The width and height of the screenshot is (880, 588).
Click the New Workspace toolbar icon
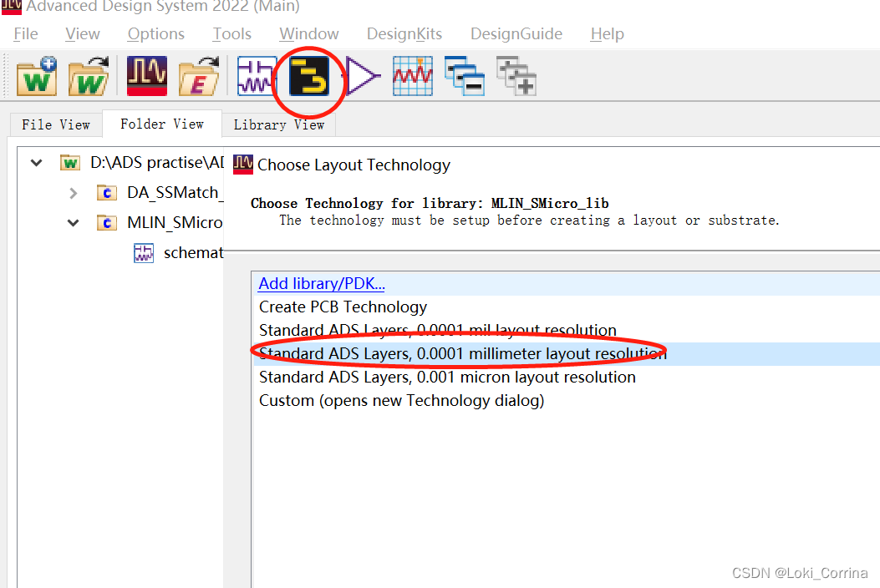point(37,76)
